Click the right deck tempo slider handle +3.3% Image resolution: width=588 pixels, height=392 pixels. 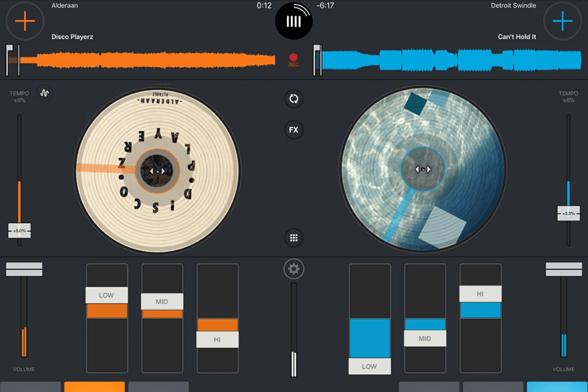(x=568, y=213)
